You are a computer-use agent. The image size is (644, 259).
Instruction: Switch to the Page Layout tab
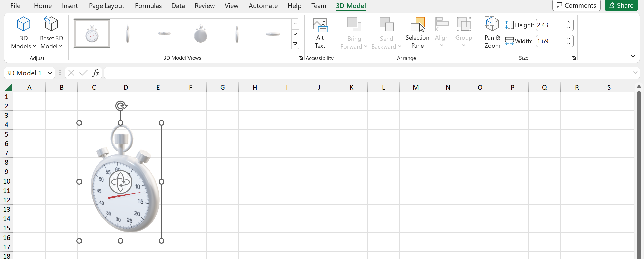(106, 6)
